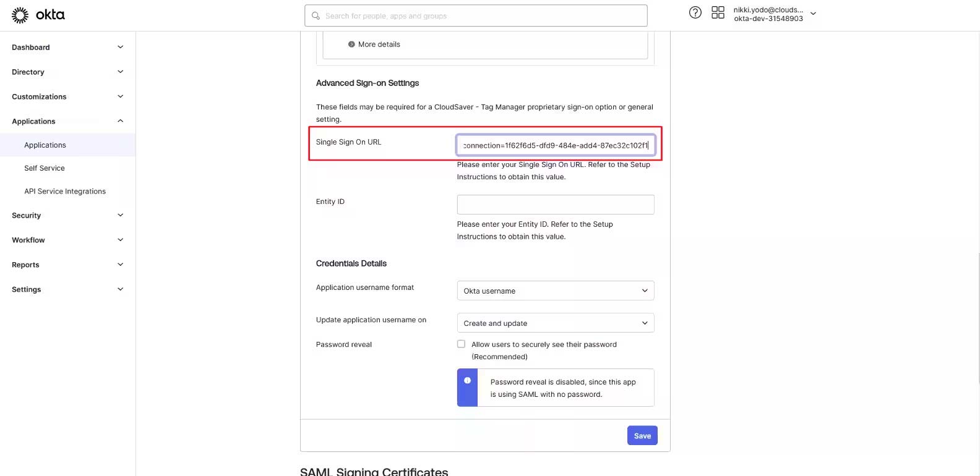This screenshot has height=476, width=980.
Task: Click the Entity ID input field
Action: pos(555,205)
